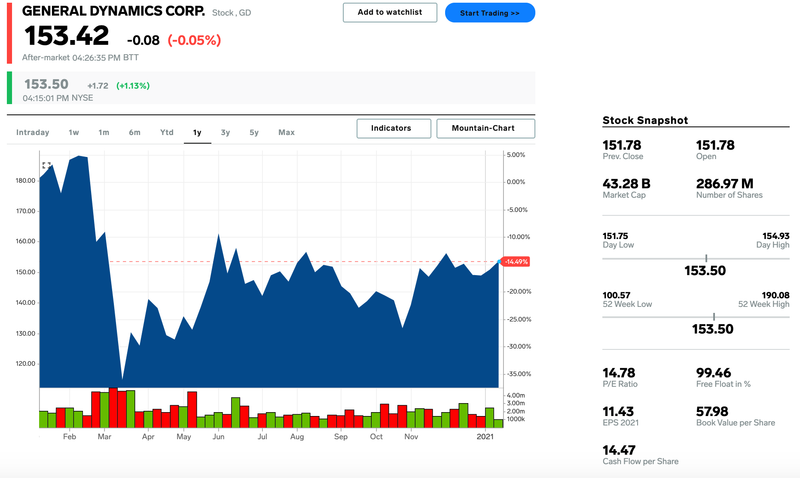Show the Max time range
The height and width of the screenshot is (478, 800).
tap(286, 132)
